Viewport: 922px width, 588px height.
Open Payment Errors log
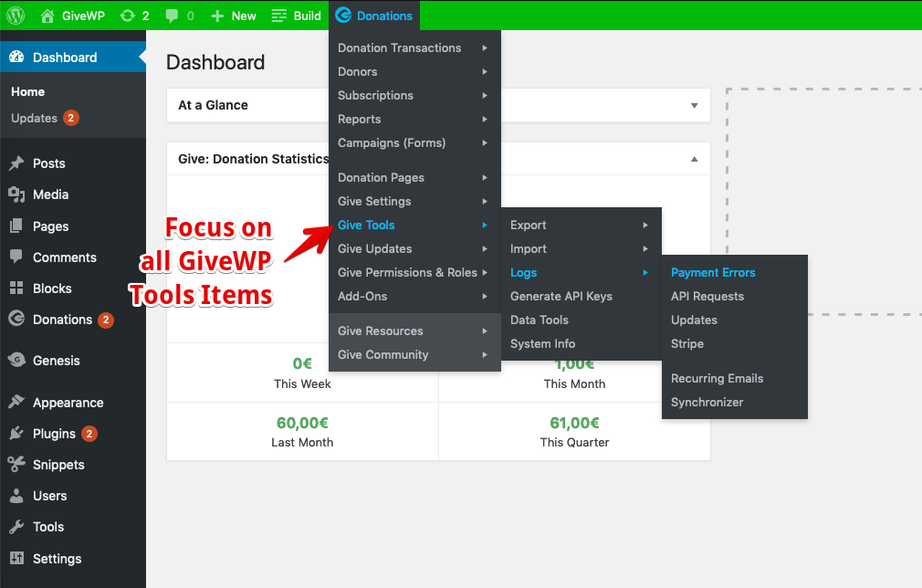coord(735,273)
